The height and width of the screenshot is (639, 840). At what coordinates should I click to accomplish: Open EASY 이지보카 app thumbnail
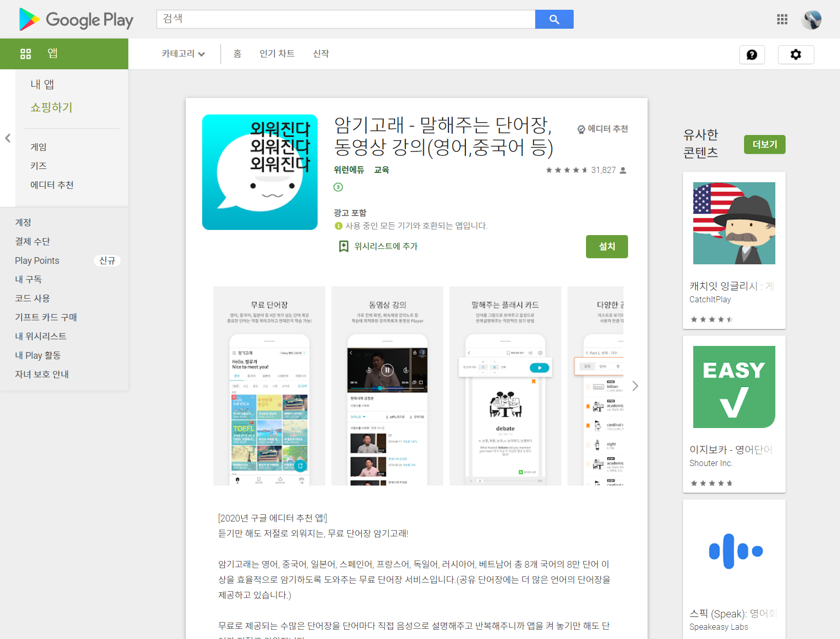point(734,387)
